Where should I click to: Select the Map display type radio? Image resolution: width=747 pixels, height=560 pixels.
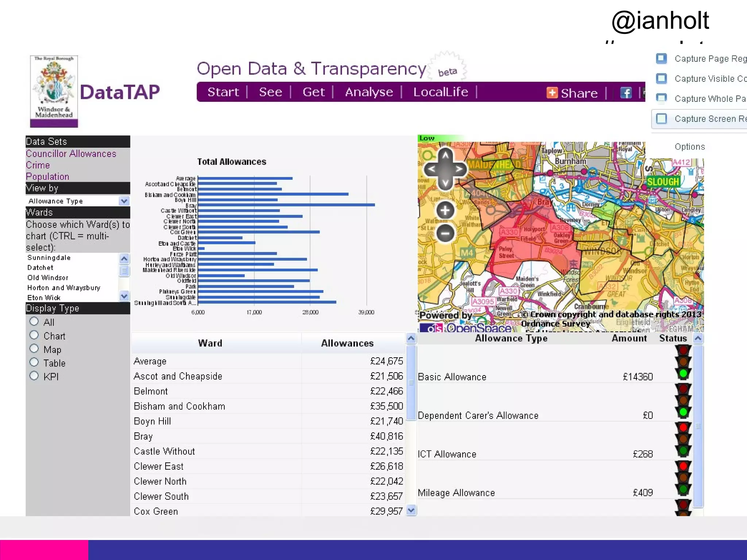pyautogui.click(x=34, y=349)
